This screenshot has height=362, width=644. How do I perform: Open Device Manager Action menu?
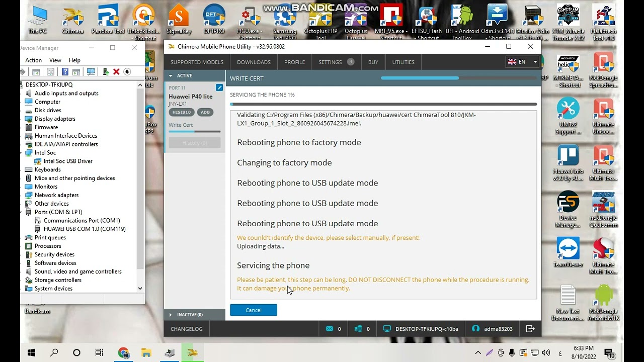(x=34, y=60)
